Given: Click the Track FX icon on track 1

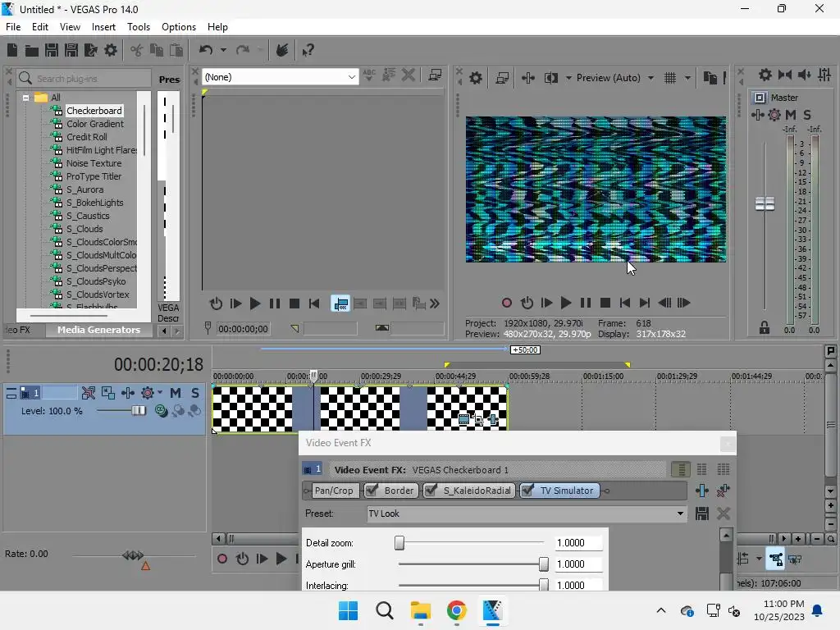Looking at the screenshot, I should tap(148, 393).
